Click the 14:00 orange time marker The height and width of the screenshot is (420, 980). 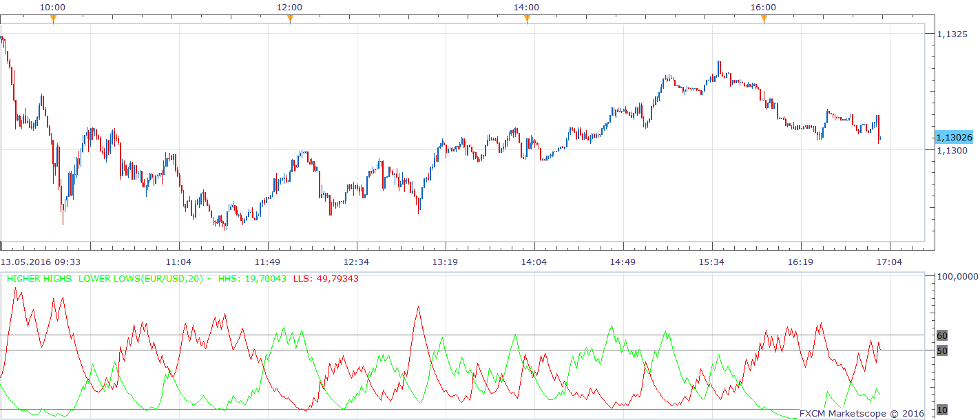click(x=527, y=19)
